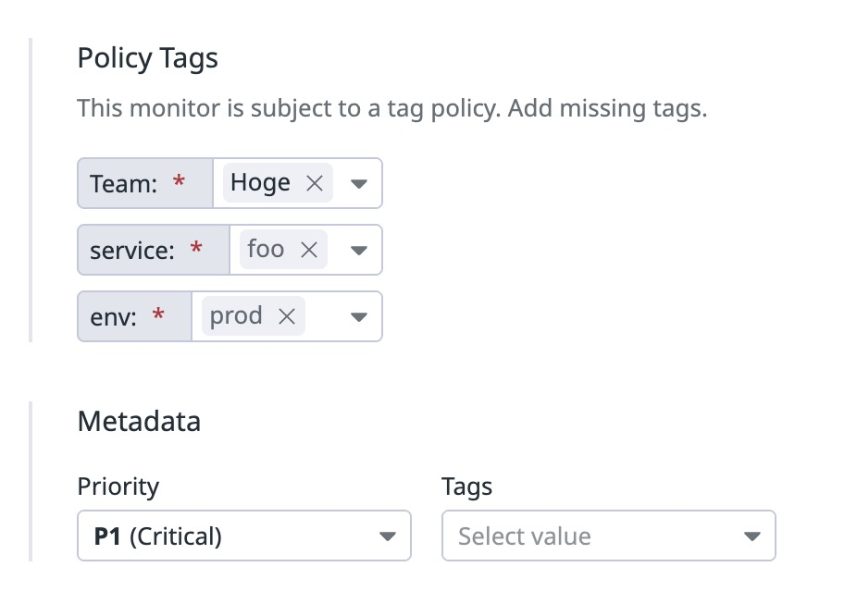The image size is (857, 616).
Task: Click the dropdown caret on the Team field
Action: (358, 182)
